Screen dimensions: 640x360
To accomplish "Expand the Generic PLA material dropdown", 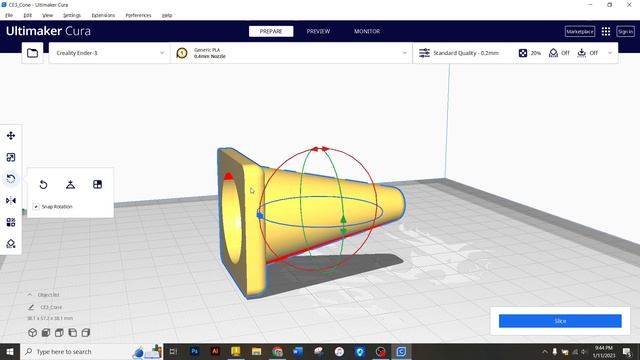I will pyautogui.click(x=291, y=53).
